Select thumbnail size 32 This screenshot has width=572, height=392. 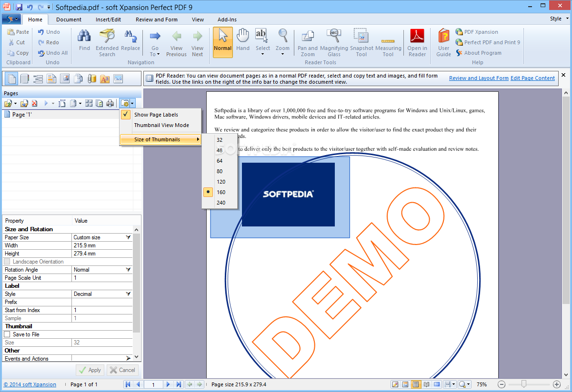pos(220,140)
